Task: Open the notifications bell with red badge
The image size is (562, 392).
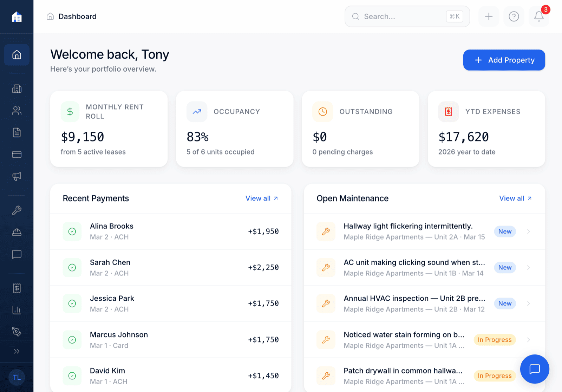Action: (538, 17)
